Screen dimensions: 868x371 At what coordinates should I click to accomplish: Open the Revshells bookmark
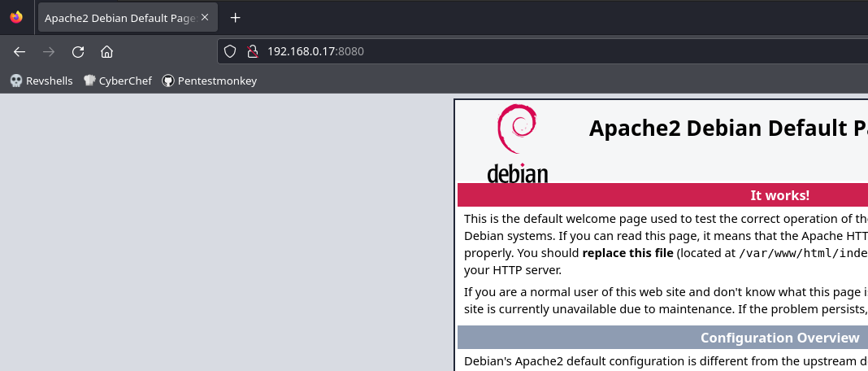[x=41, y=81]
